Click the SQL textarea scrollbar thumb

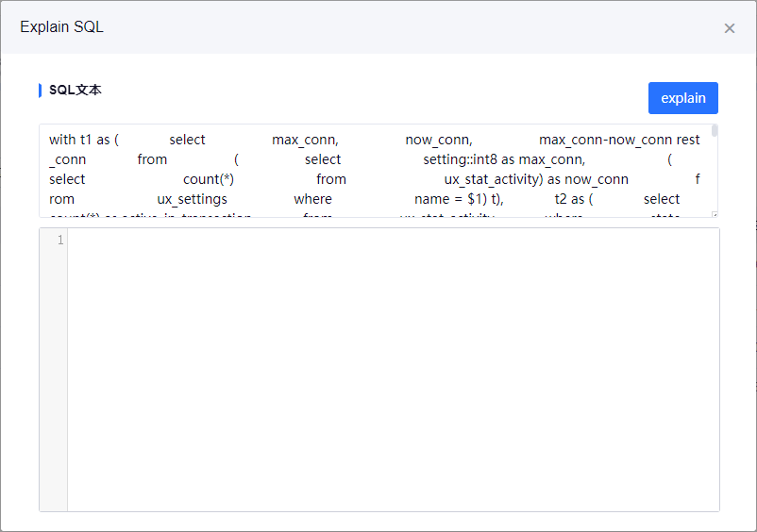(x=715, y=131)
